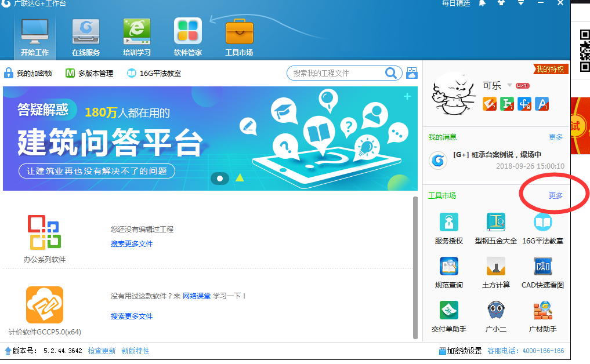
Task: Open 交付单助手 tool
Action: [x=449, y=317]
